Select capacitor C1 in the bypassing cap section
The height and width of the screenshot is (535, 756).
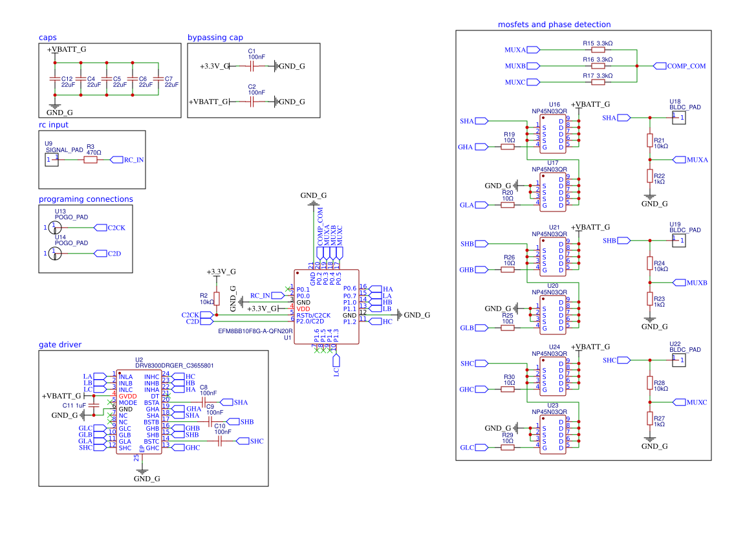252,65
